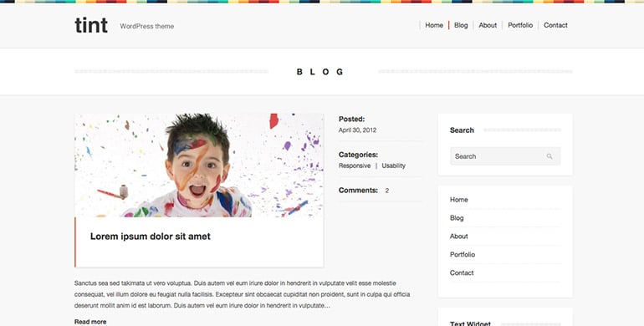This screenshot has width=644, height=326.
Task: Open the paint-splattered child post image
Action: pos(199,165)
